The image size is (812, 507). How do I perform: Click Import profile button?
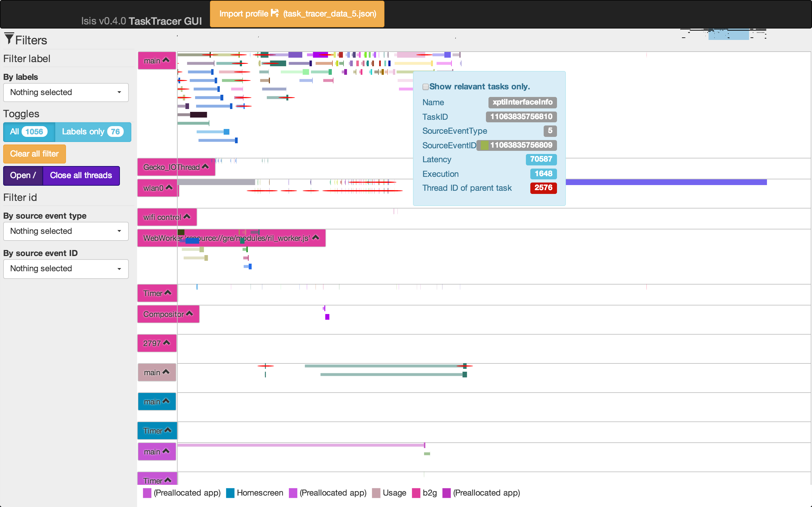[297, 14]
